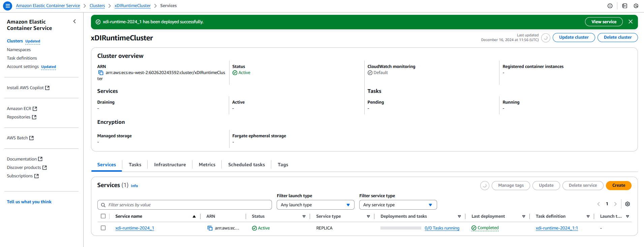Open the xdi-runtime-2024_1:1 task definition link

(557, 228)
